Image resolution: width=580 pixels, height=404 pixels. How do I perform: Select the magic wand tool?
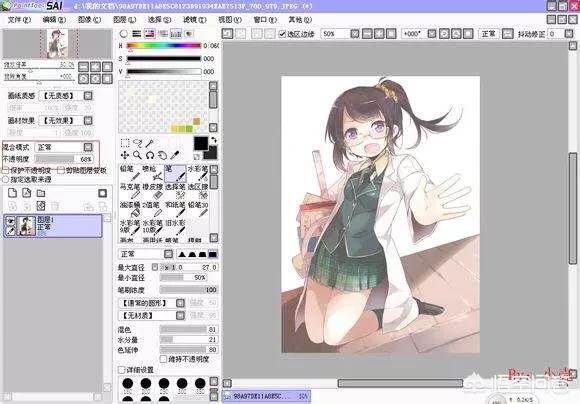coord(149,143)
